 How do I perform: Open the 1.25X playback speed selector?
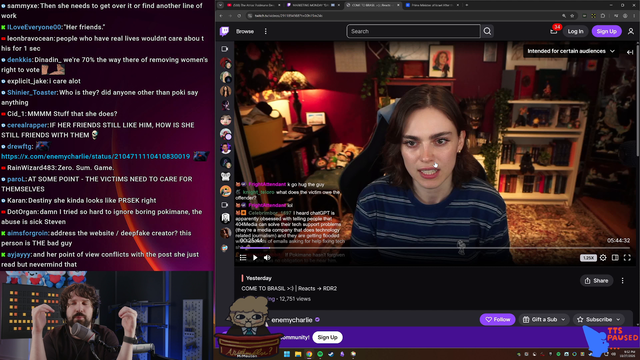click(588, 258)
